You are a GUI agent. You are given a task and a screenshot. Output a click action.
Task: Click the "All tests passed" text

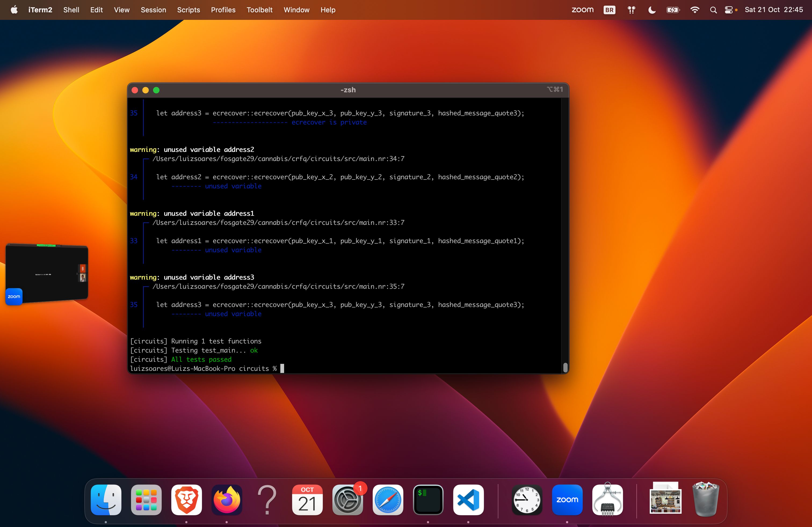pos(201,359)
